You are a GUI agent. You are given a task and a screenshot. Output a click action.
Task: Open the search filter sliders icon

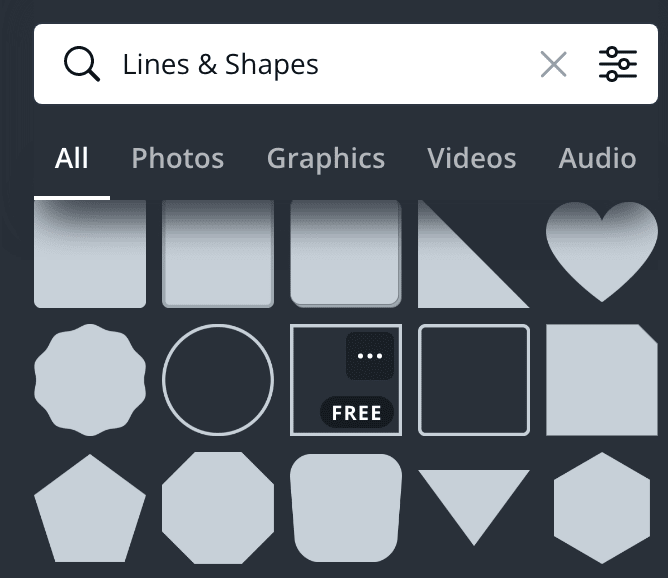click(618, 64)
